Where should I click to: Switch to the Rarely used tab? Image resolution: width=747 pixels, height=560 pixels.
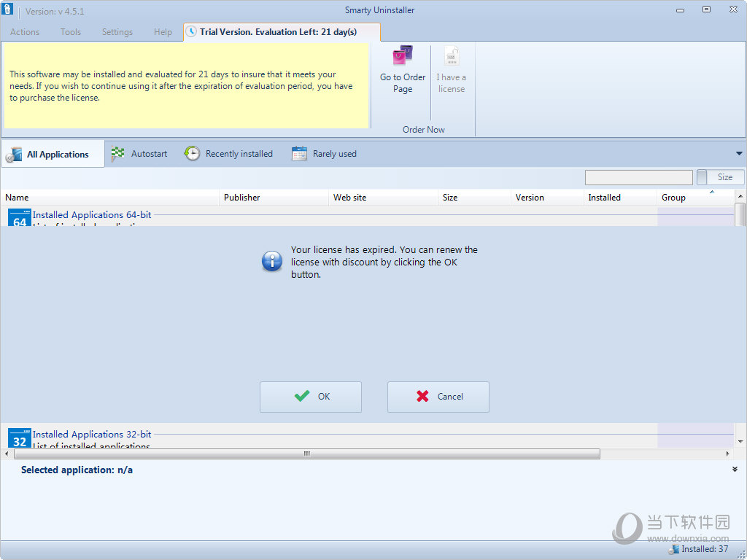tap(324, 154)
